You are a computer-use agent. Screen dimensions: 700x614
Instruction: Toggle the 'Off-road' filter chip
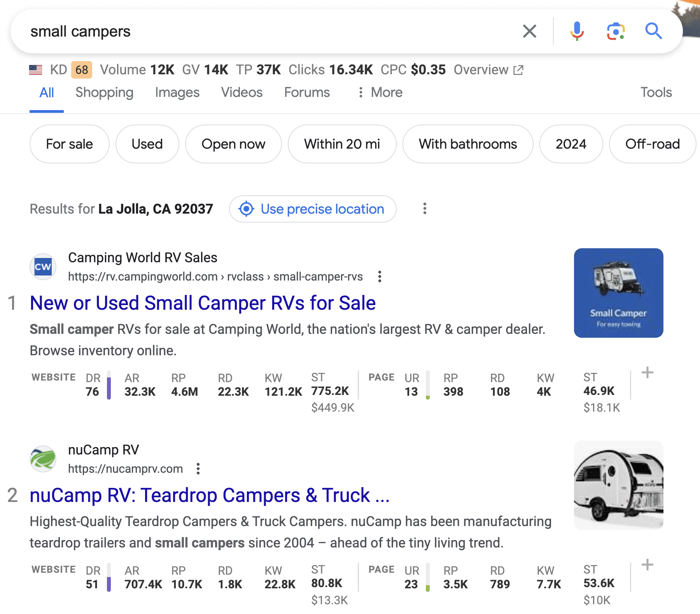pyautogui.click(x=652, y=144)
